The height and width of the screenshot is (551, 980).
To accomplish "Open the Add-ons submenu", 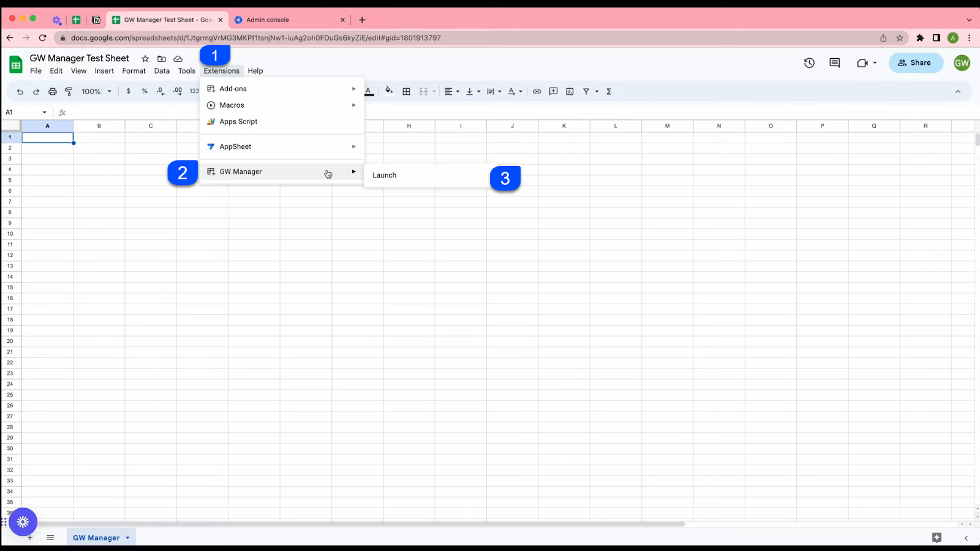I will (x=282, y=89).
